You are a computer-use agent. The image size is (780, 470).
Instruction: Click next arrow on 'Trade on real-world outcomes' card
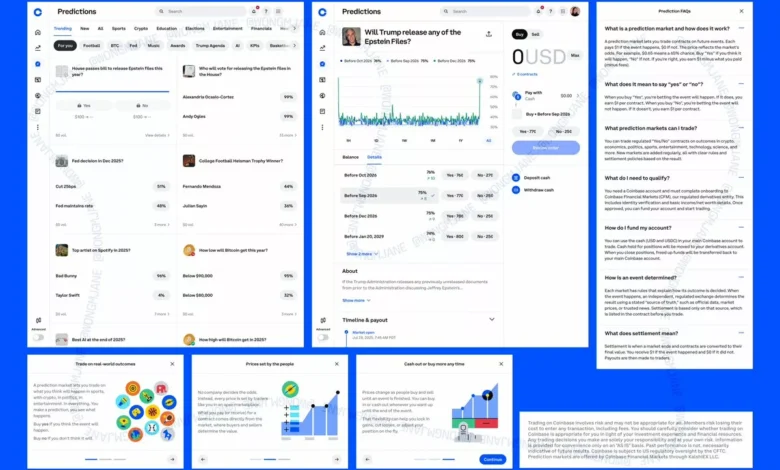click(171, 459)
